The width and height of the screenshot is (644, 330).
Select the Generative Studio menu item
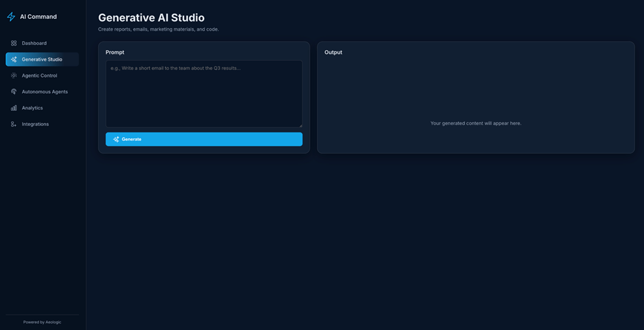pyautogui.click(x=42, y=59)
